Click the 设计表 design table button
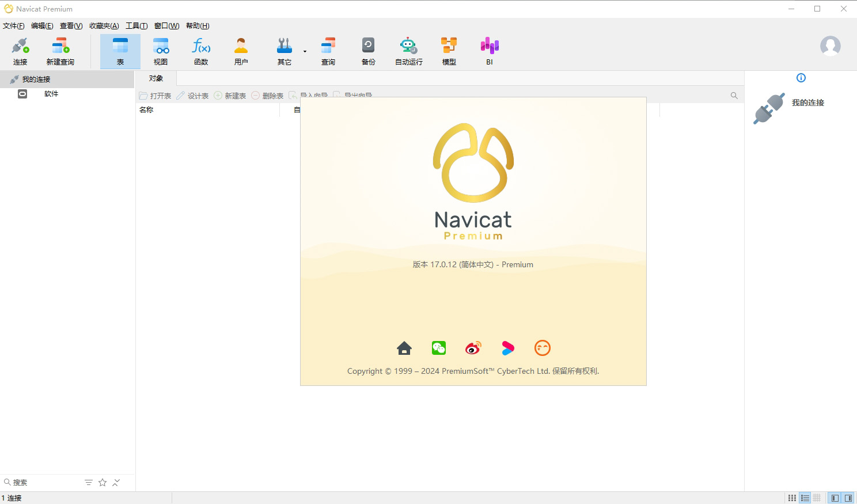857x504 pixels. click(192, 96)
